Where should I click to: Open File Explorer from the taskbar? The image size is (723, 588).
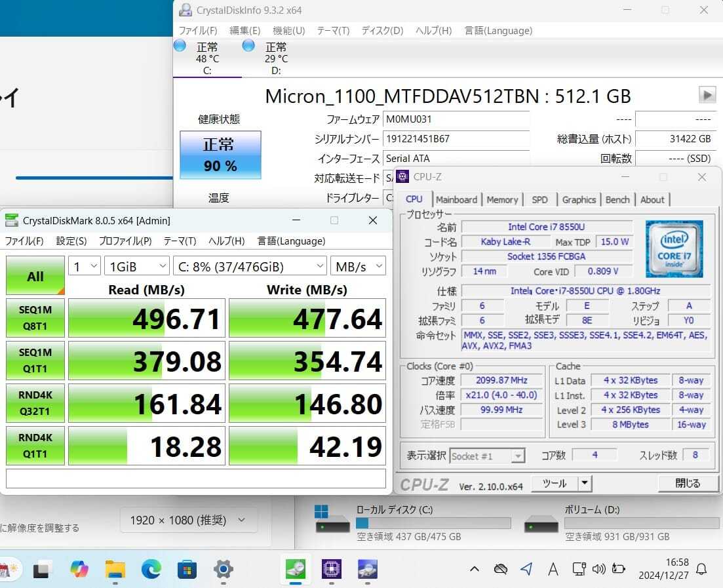click(x=115, y=570)
